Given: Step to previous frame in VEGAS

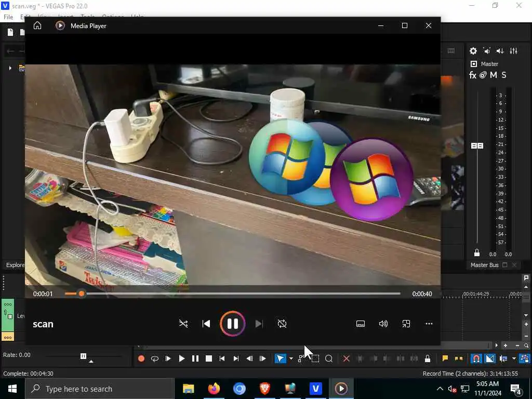Looking at the screenshot, I should point(249,358).
